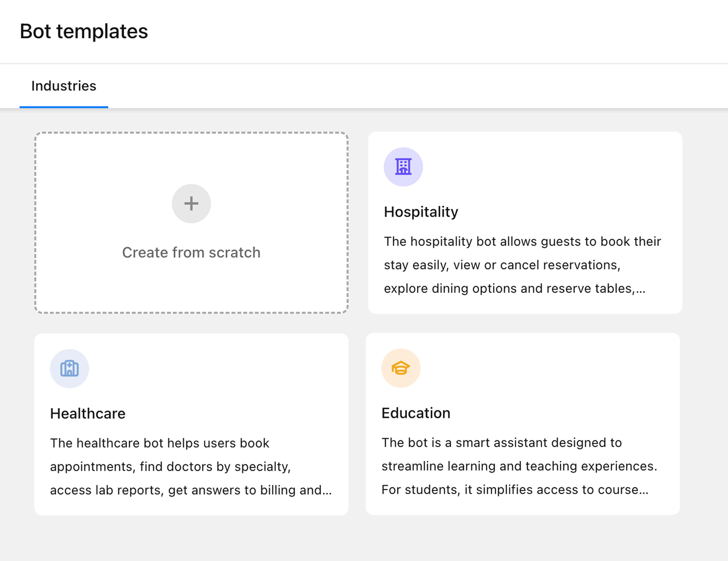Click the Hospitality hotel building icon
728x561 pixels.
coord(403,167)
